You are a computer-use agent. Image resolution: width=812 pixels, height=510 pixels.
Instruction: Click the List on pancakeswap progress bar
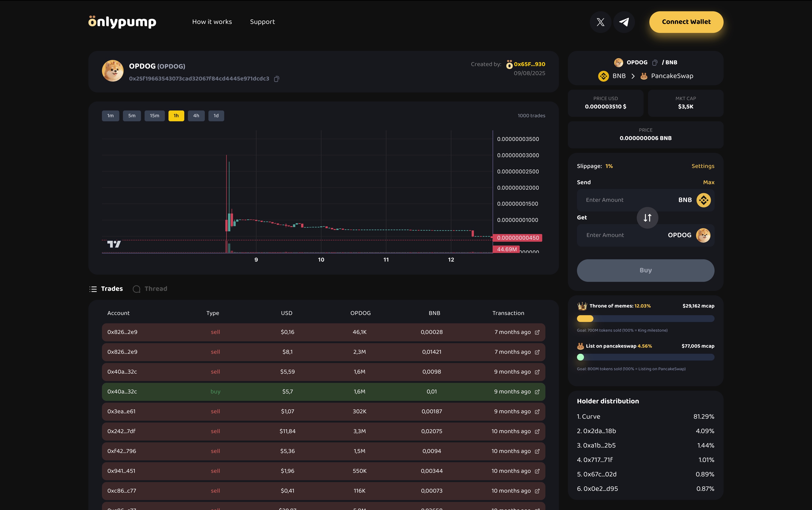coord(645,357)
